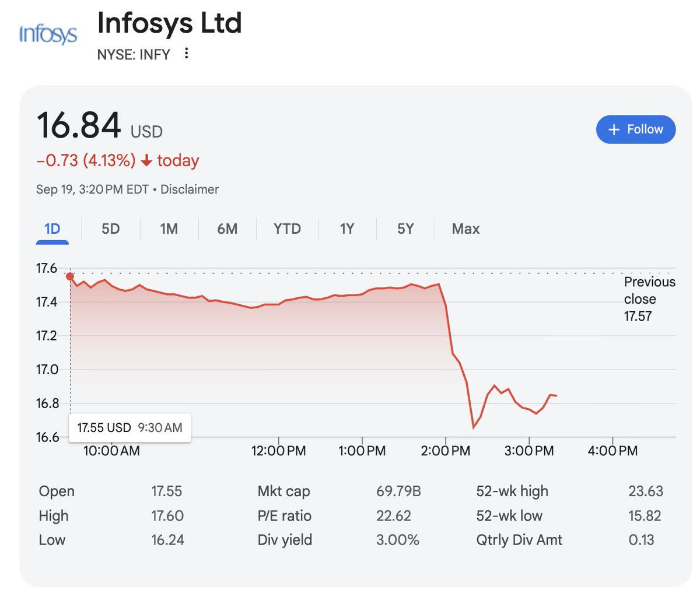
Task: View the 6M price history
Action: pyautogui.click(x=226, y=229)
